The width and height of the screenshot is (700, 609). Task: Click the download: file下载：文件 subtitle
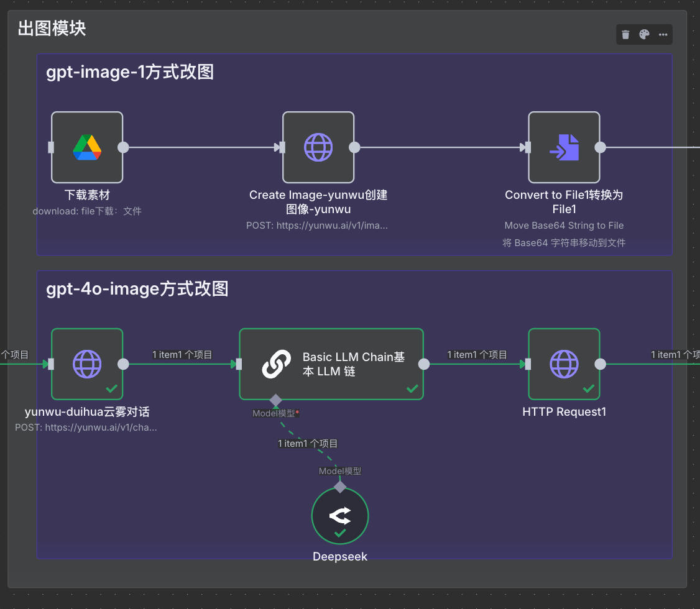(x=87, y=211)
